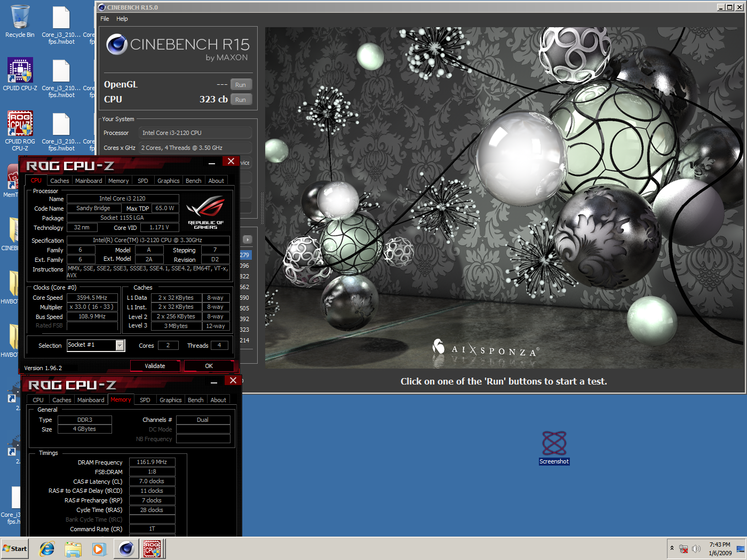Switch to Cinebench taskbar button
The width and height of the screenshot is (747, 560).
[126, 548]
